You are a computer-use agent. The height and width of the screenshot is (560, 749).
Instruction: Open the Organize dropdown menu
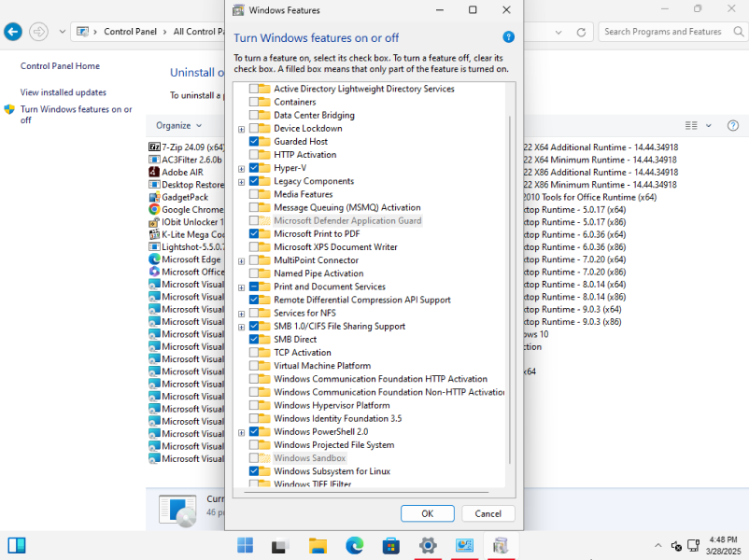(x=178, y=126)
